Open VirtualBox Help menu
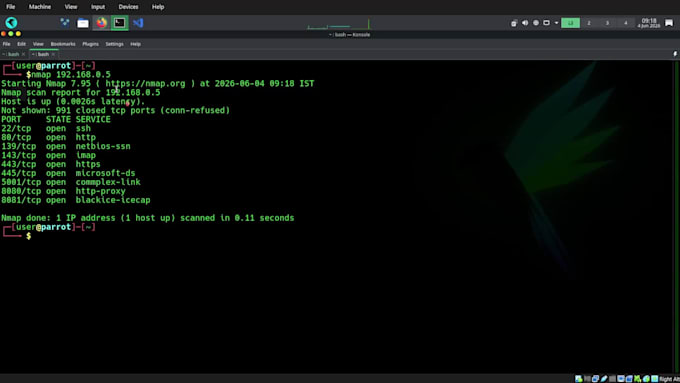Viewport: 680px width, 383px height. [158, 7]
